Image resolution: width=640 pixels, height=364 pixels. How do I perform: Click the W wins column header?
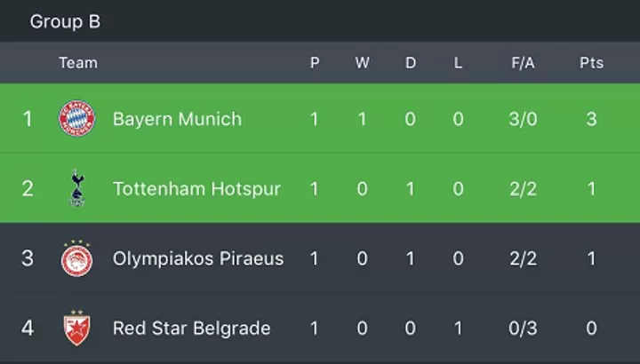tap(362, 63)
